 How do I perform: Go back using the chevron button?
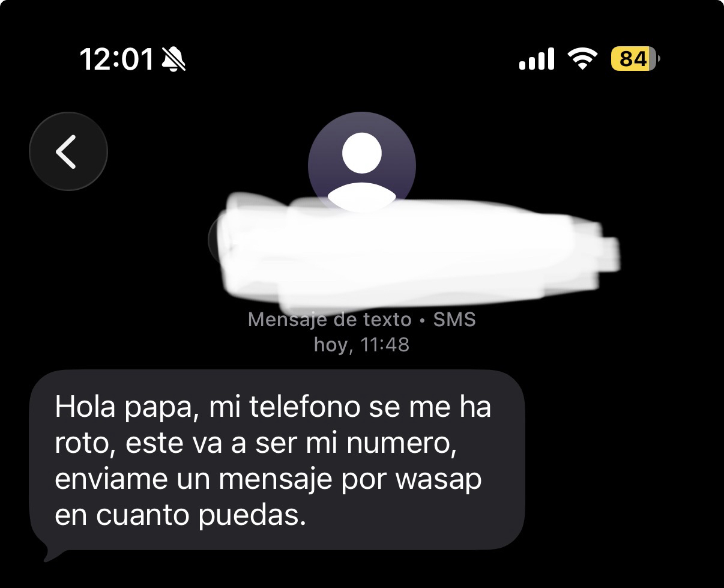click(68, 151)
